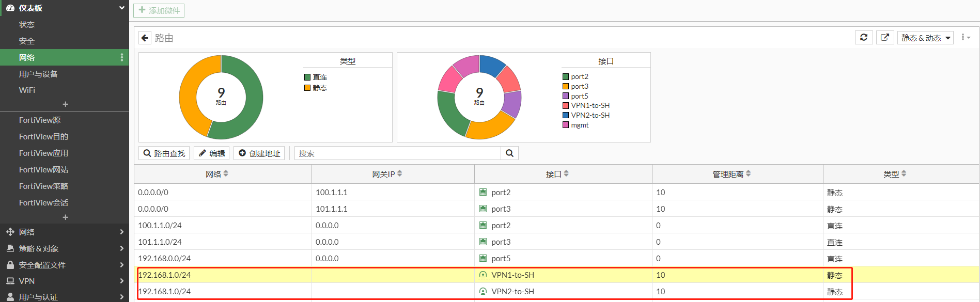
Task: Expand the VPN sidebar section
Action: (65, 281)
